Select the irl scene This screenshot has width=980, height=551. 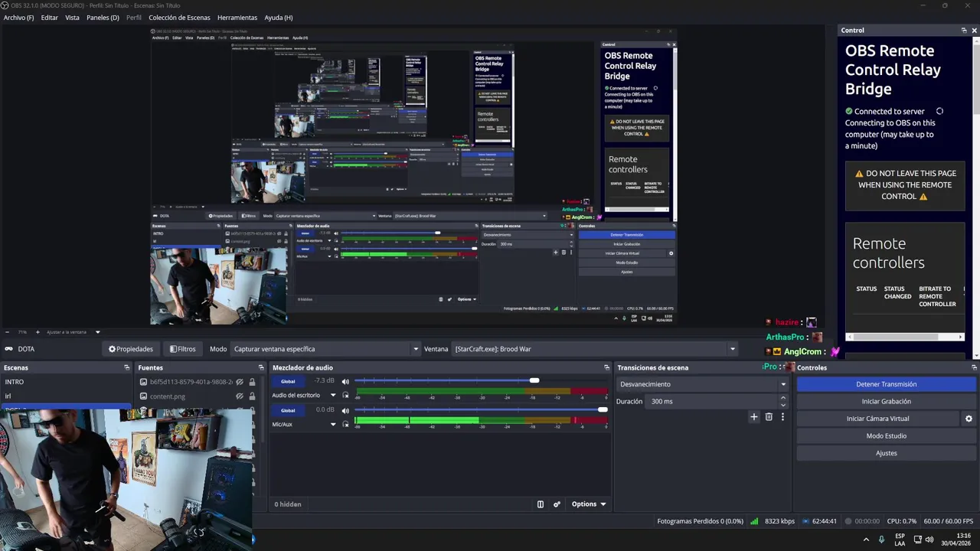pyautogui.click(x=66, y=396)
